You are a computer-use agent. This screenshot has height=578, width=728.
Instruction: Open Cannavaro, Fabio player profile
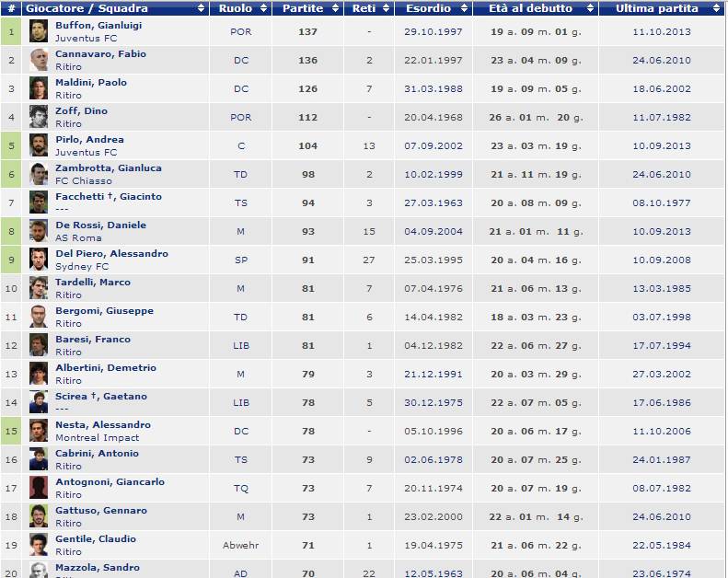[x=100, y=54]
